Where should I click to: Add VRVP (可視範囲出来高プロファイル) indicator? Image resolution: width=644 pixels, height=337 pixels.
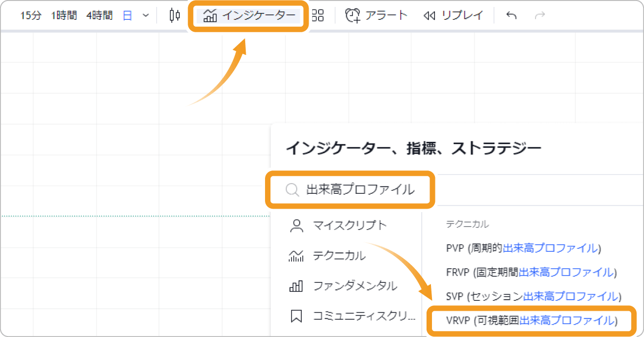tap(531, 321)
